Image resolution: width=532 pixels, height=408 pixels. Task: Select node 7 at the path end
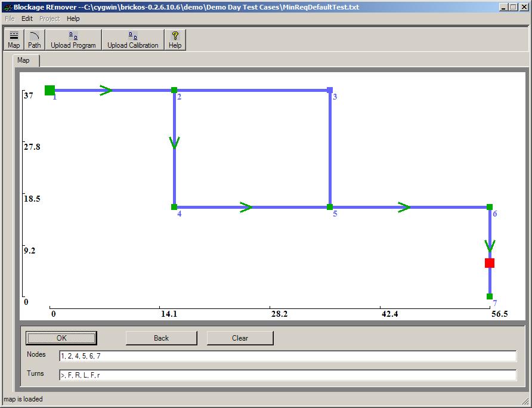(490, 296)
